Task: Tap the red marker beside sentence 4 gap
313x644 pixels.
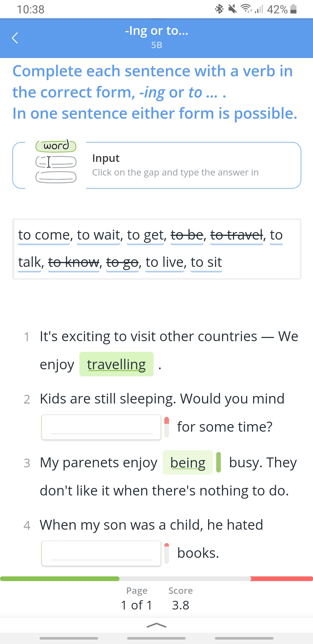Action: pyautogui.click(x=167, y=553)
